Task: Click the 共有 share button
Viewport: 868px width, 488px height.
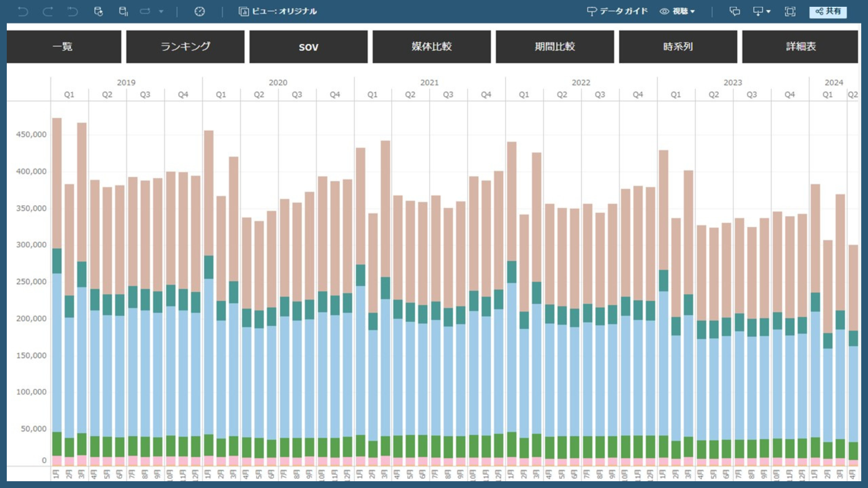Action: pos(828,11)
